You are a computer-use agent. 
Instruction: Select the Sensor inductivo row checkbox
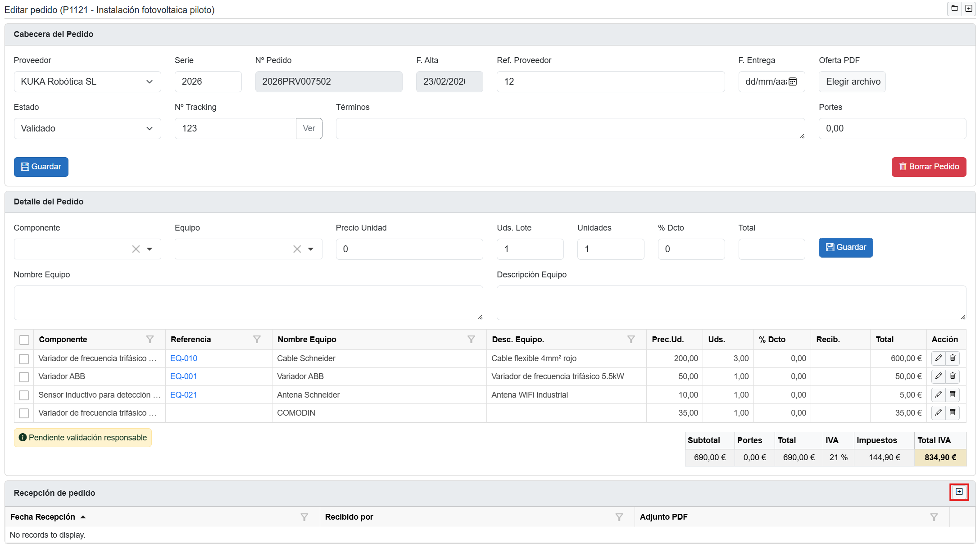24,395
